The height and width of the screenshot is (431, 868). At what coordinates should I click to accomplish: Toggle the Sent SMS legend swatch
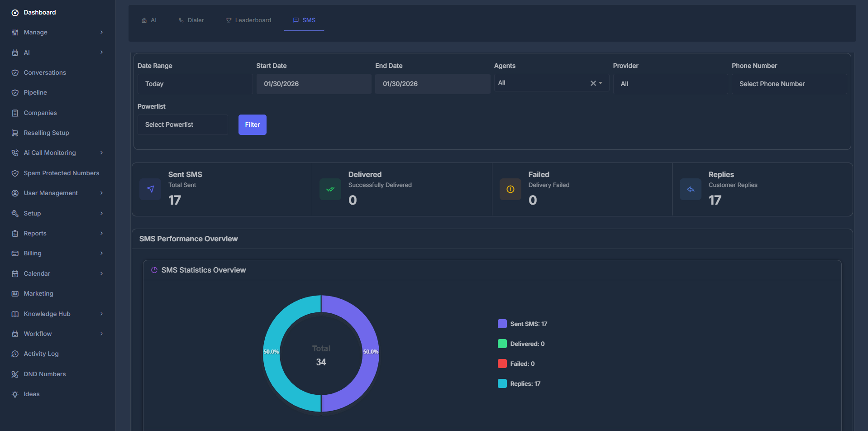coord(502,324)
